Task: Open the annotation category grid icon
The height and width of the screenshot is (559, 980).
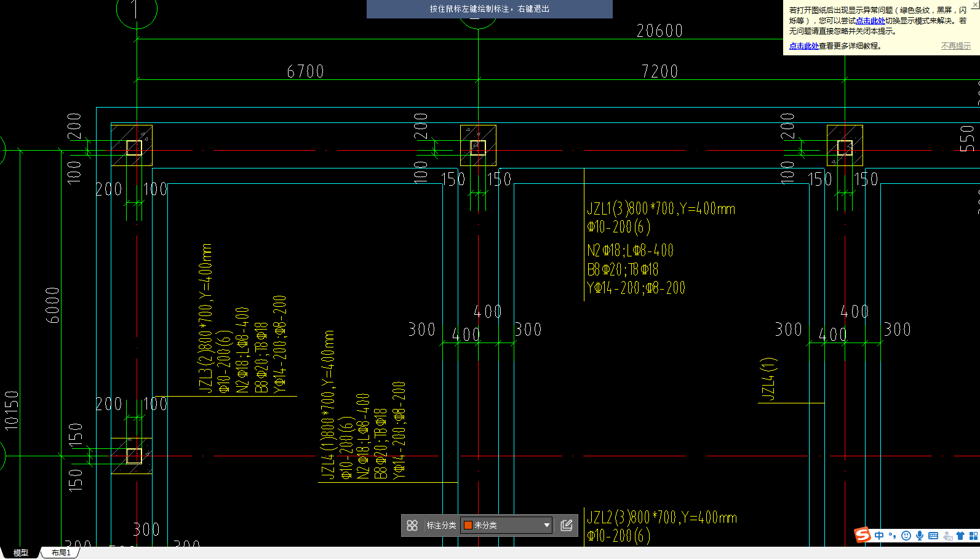Action: pos(412,525)
